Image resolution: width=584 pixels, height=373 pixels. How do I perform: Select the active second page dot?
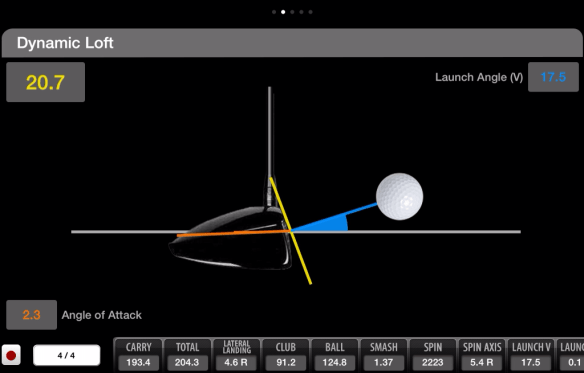coord(283,12)
